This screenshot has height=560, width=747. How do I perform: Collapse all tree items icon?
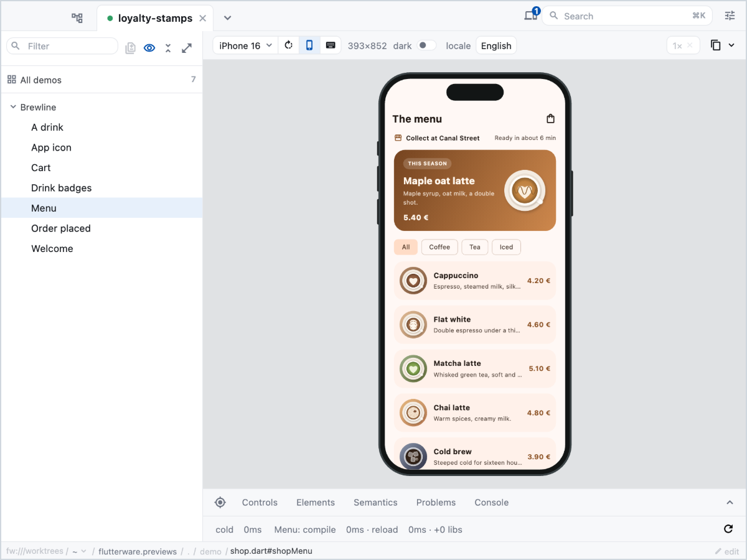click(167, 48)
